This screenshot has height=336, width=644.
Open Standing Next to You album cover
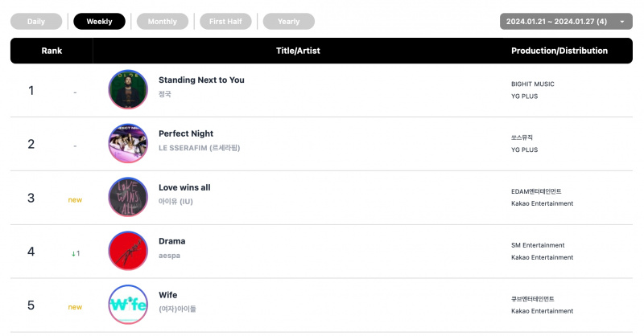click(128, 89)
